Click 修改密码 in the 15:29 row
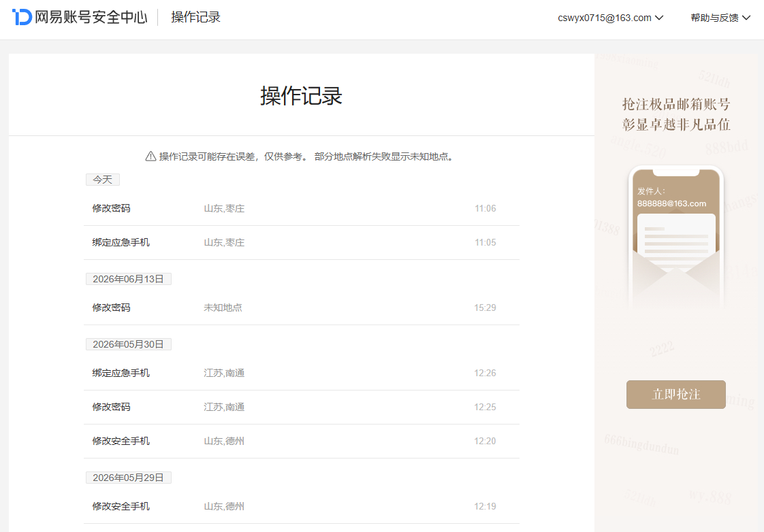The image size is (764, 532). 112,307
